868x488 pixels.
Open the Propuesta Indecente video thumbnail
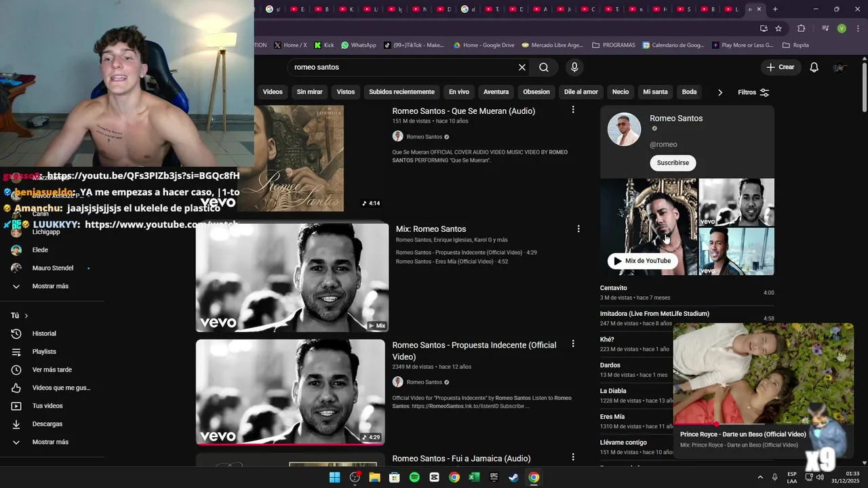point(290,392)
